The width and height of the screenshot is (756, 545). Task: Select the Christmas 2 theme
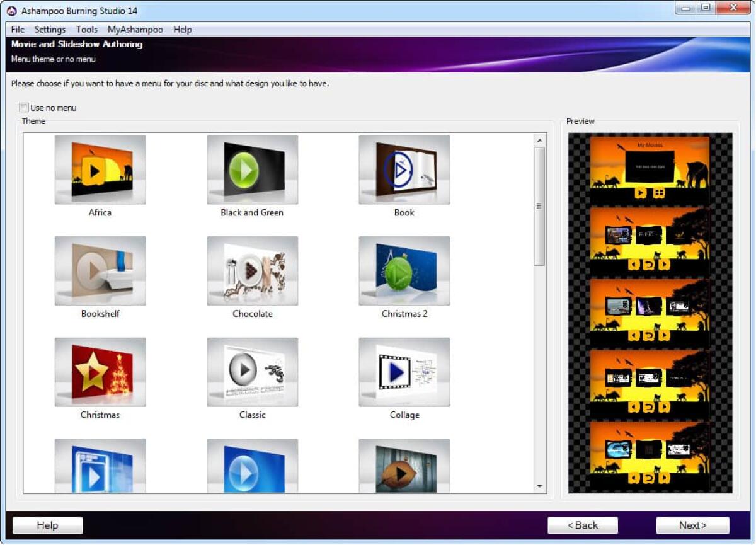[x=404, y=271]
